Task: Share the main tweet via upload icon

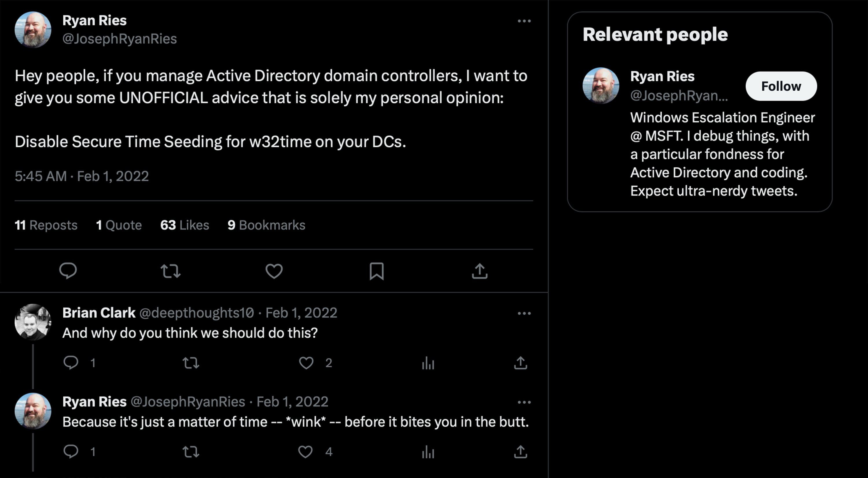Action: (480, 271)
